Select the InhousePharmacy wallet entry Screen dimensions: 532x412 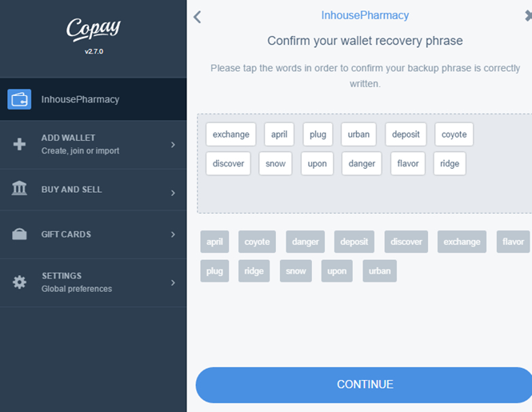[94, 99]
